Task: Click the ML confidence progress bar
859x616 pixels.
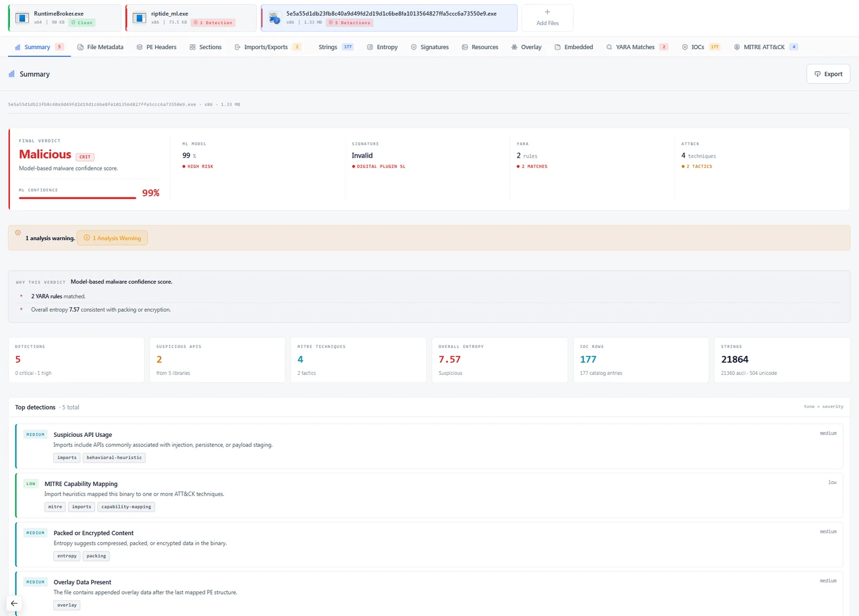Action: pyautogui.click(x=77, y=198)
